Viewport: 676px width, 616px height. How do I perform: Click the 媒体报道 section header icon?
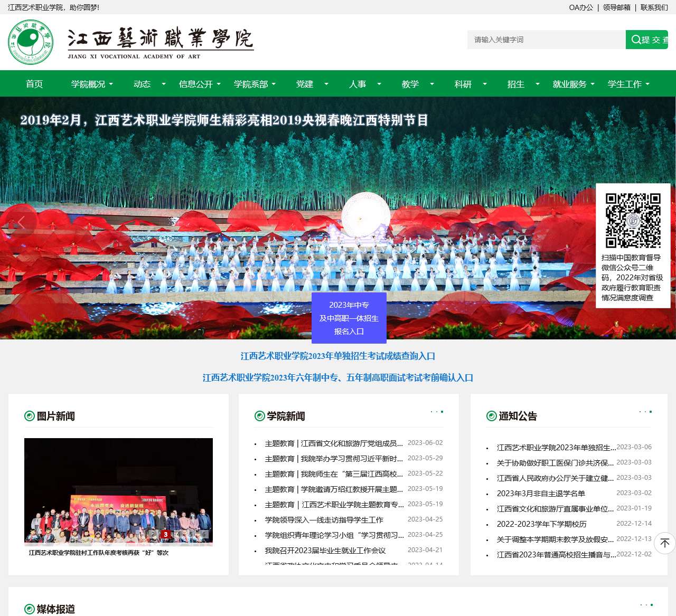[x=29, y=609]
